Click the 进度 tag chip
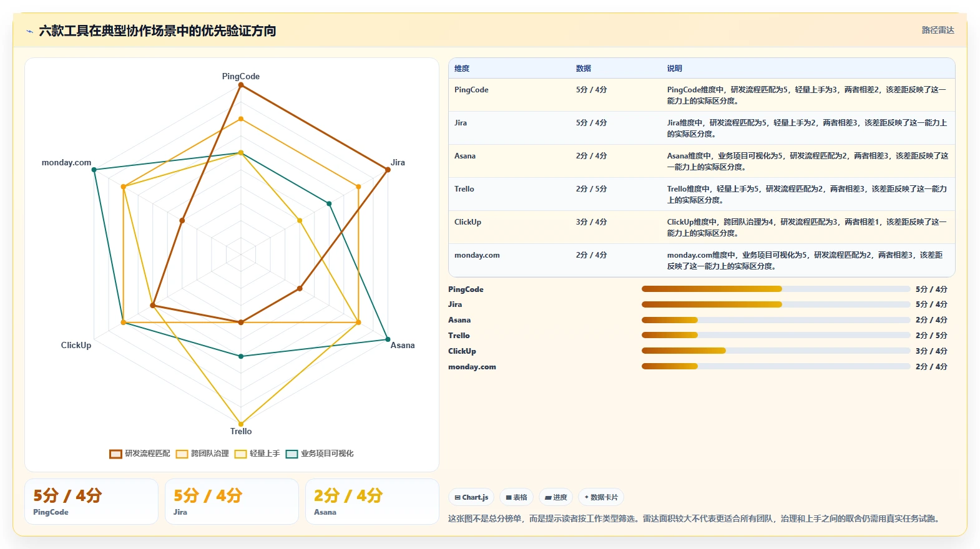 pyautogui.click(x=556, y=497)
